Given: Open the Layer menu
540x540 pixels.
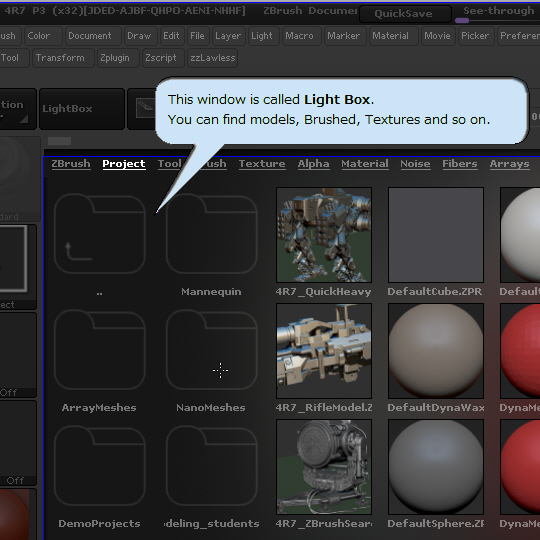Looking at the screenshot, I should coord(229,36).
